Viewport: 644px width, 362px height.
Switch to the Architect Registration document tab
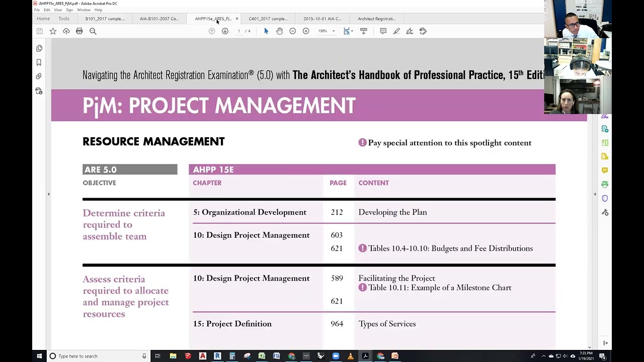tap(376, 19)
